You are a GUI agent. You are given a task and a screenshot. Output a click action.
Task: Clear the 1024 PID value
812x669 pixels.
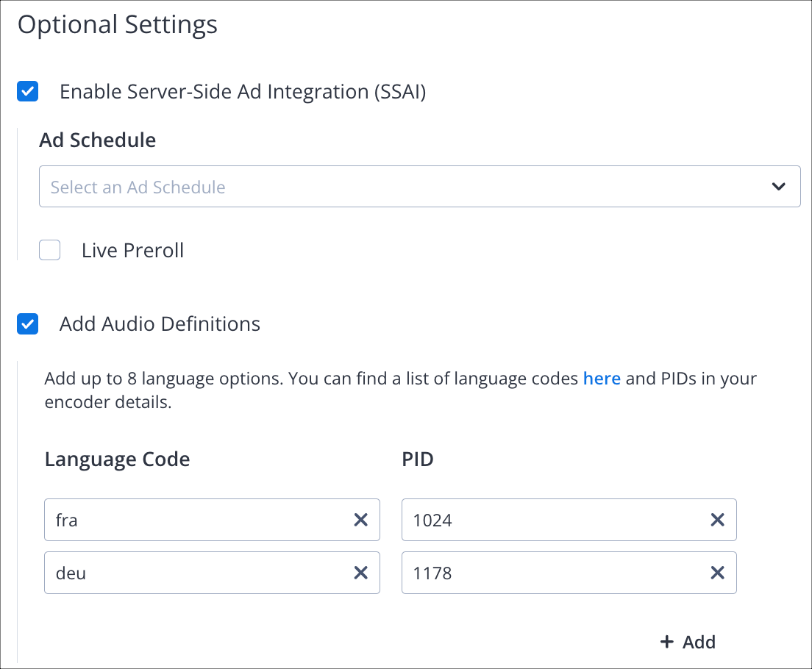(717, 520)
